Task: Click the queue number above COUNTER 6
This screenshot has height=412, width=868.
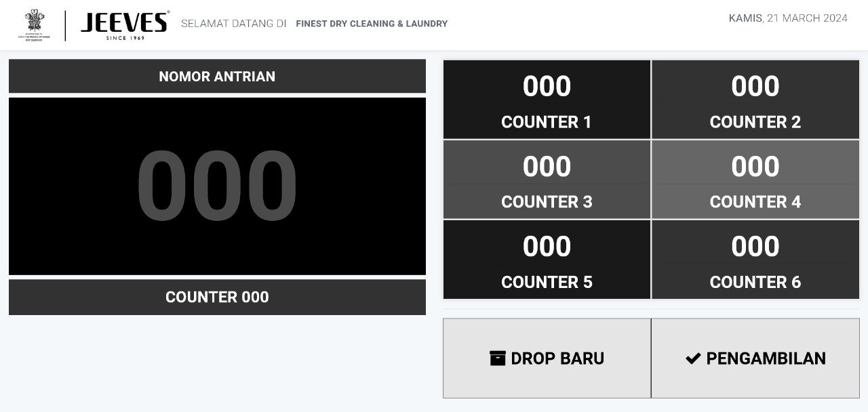Action: pyautogui.click(x=755, y=247)
